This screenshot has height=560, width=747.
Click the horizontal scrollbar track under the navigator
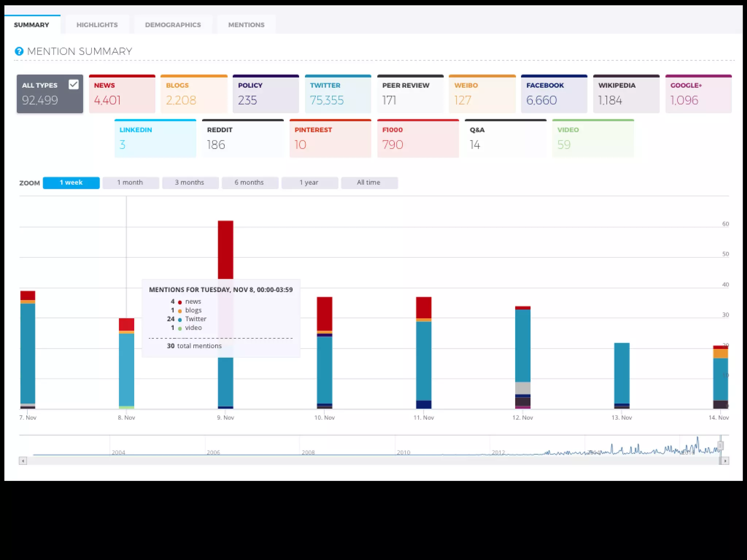[x=365, y=461]
